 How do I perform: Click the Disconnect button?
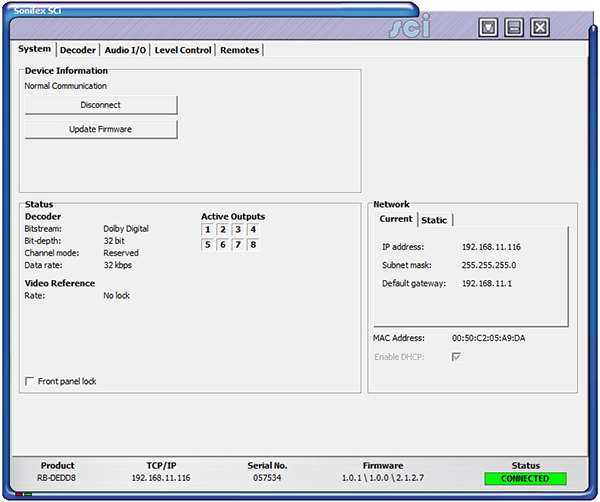tap(101, 105)
